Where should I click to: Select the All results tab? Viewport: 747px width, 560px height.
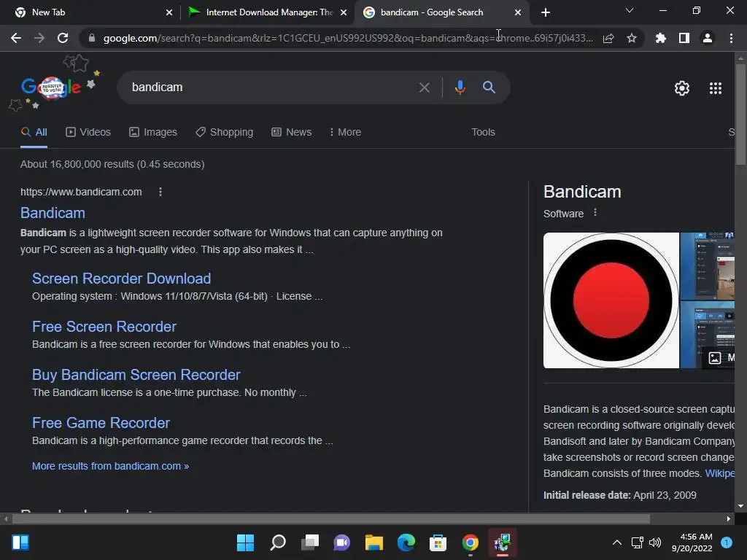point(34,133)
